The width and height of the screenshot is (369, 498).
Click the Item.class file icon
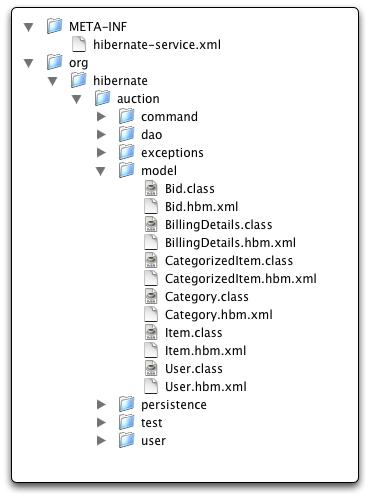[x=151, y=332]
